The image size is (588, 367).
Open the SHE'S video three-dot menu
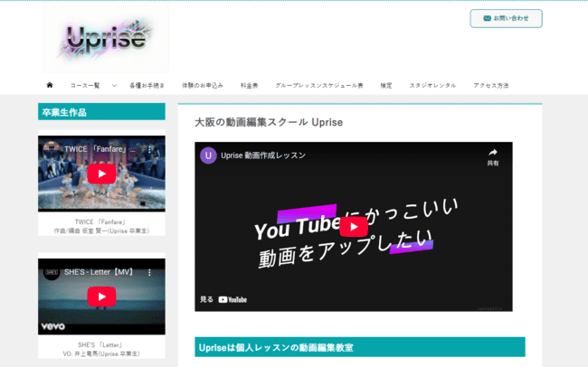(150, 271)
